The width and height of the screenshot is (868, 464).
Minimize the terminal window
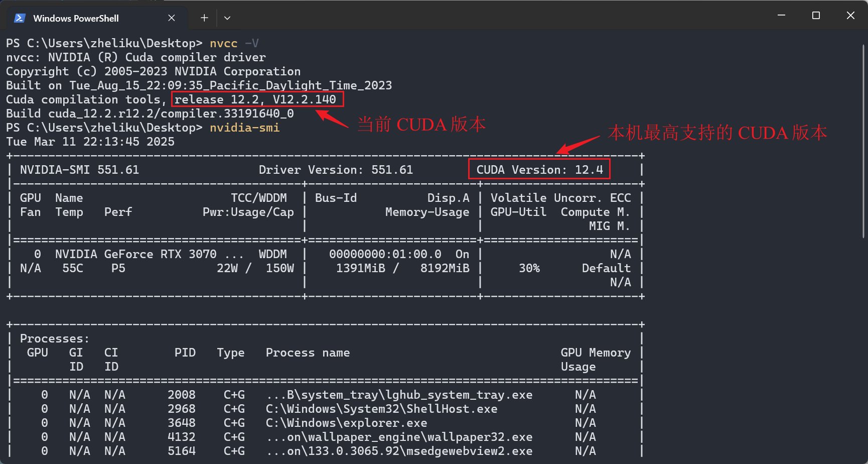[x=781, y=16]
